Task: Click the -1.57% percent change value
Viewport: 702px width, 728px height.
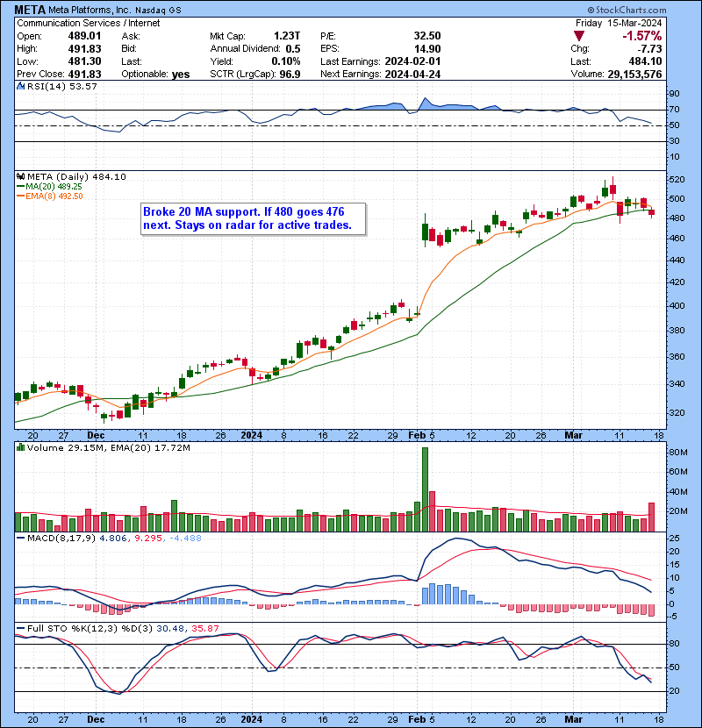Action: [x=642, y=36]
